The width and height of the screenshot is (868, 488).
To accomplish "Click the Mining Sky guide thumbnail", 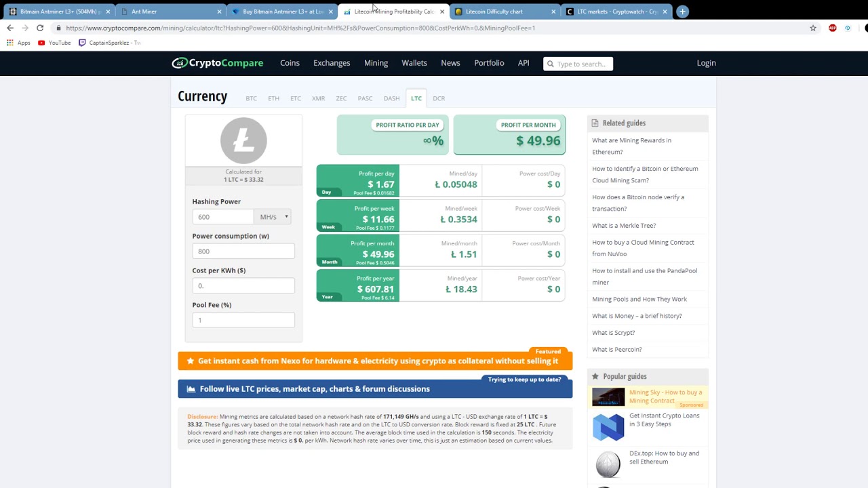I will [608, 397].
